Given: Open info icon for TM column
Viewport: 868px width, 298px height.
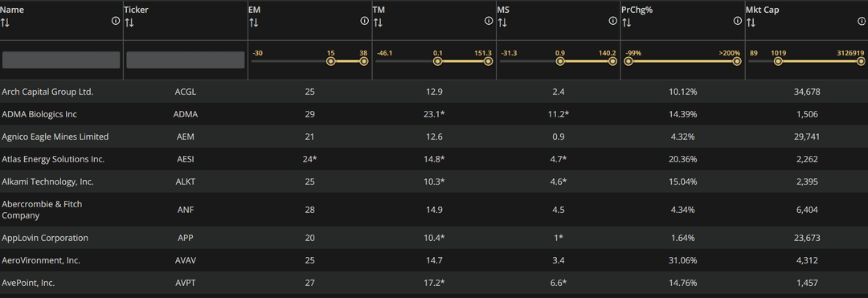Looking at the screenshot, I should coord(489,21).
